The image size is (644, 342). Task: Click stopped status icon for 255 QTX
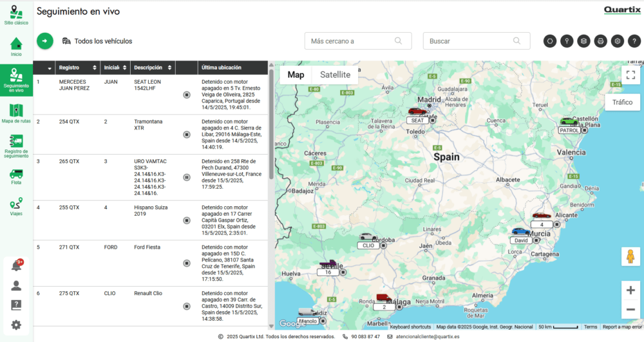pos(187,220)
